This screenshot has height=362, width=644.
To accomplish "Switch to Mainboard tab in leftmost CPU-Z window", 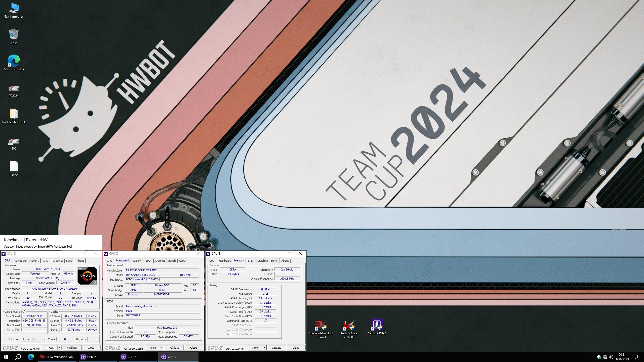I will pos(20,261).
